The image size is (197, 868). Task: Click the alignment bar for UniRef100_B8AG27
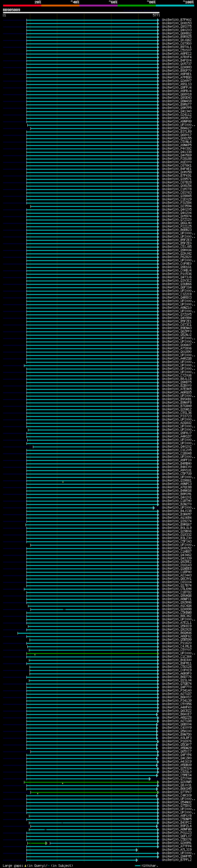94,128
